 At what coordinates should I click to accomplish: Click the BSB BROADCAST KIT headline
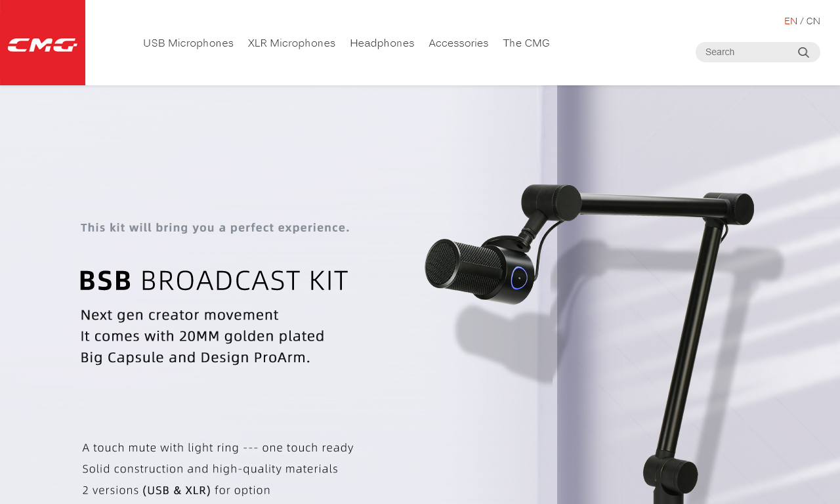coord(214,280)
